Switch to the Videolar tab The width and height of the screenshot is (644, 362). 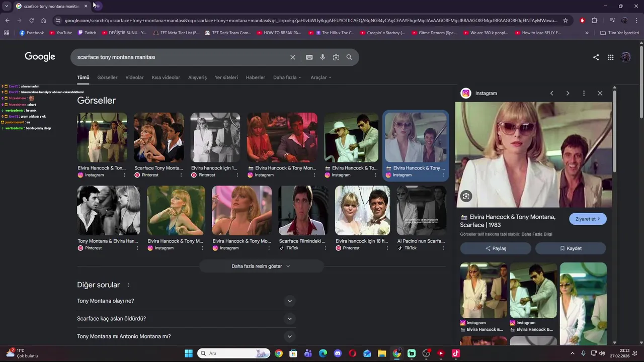click(134, 77)
